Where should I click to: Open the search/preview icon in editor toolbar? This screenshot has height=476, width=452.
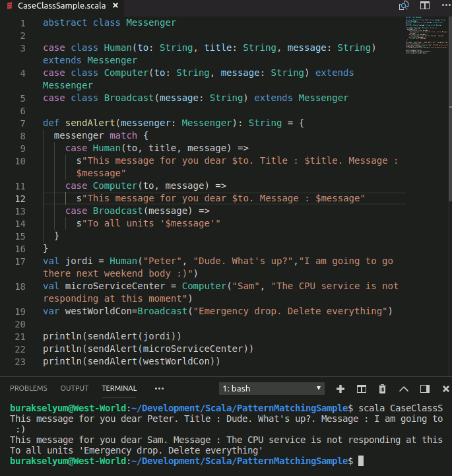[x=403, y=5]
